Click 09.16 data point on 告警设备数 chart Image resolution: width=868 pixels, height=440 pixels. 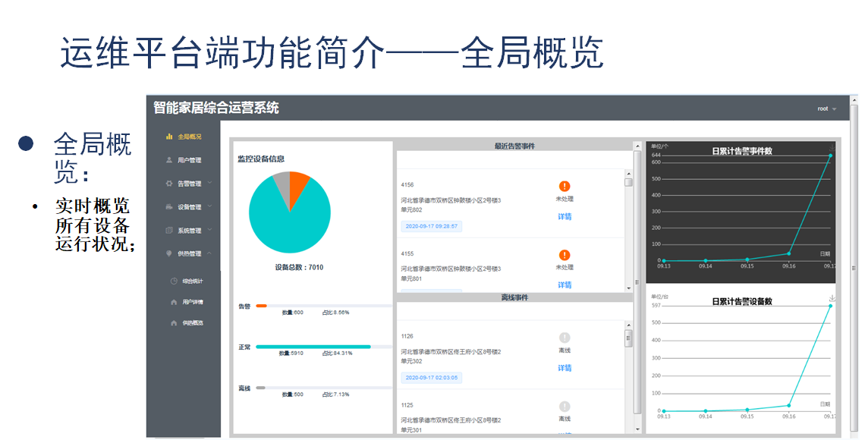(789, 406)
